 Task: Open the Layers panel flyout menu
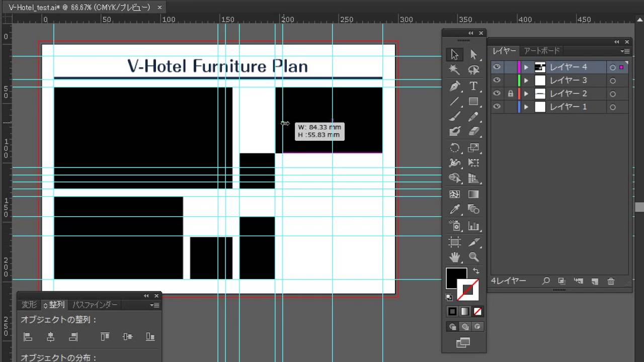(625, 51)
